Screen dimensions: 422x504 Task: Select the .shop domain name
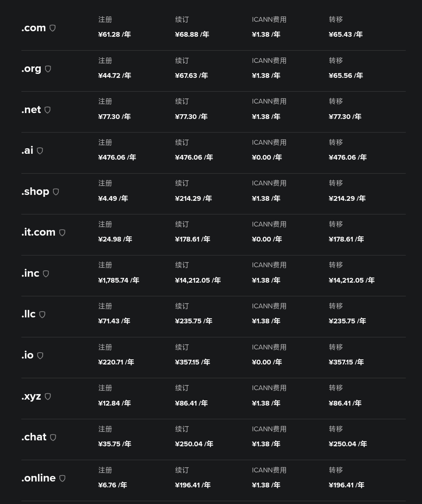(x=35, y=192)
